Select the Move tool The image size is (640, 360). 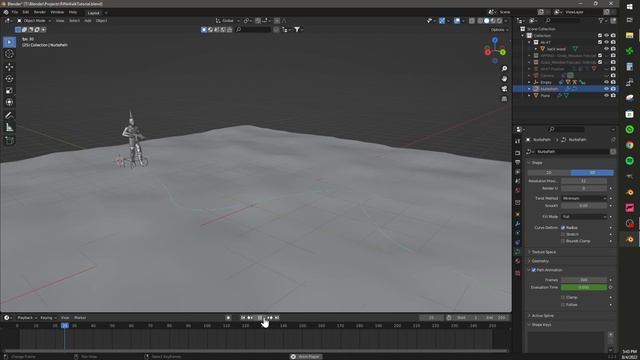[x=9, y=67]
